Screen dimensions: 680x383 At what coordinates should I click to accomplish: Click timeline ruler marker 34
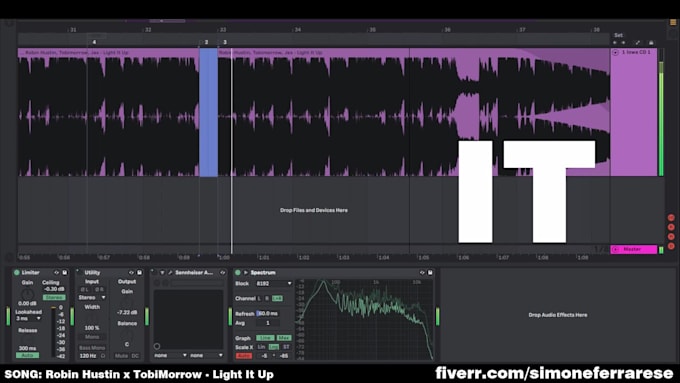coord(298,30)
